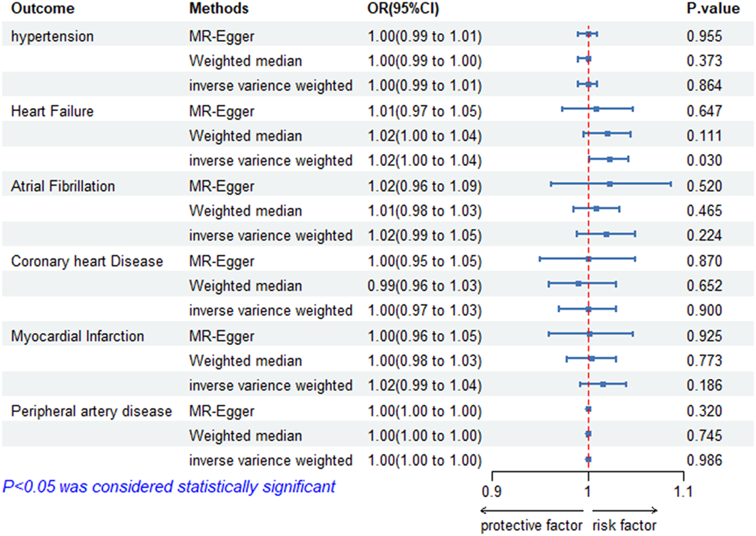756x536 pixels.
Task: Click the protective factor axis label
Action: [531, 525]
